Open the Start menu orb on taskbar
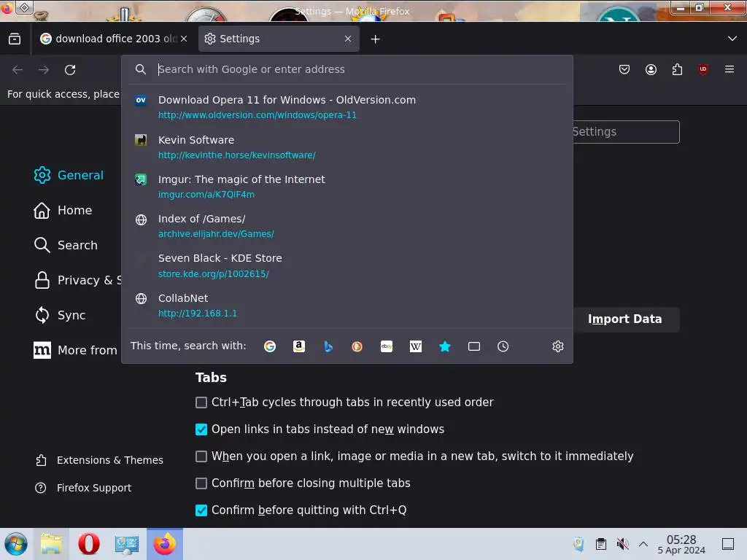747x560 pixels. coord(16,544)
